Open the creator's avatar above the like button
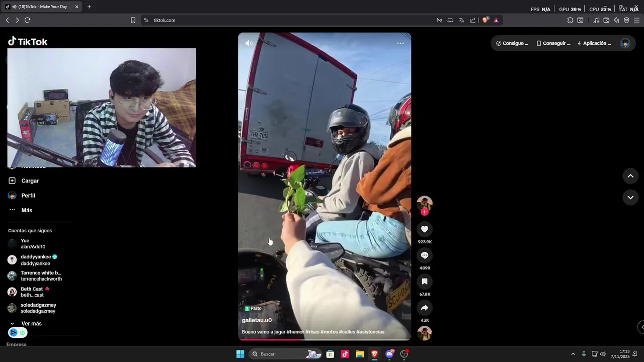Viewport: 644px width, 362px height. pos(425,203)
